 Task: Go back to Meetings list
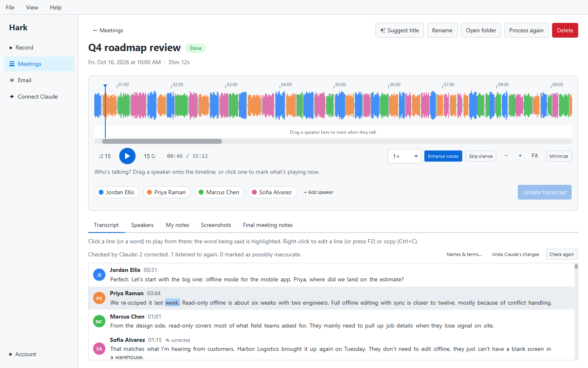pos(108,30)
